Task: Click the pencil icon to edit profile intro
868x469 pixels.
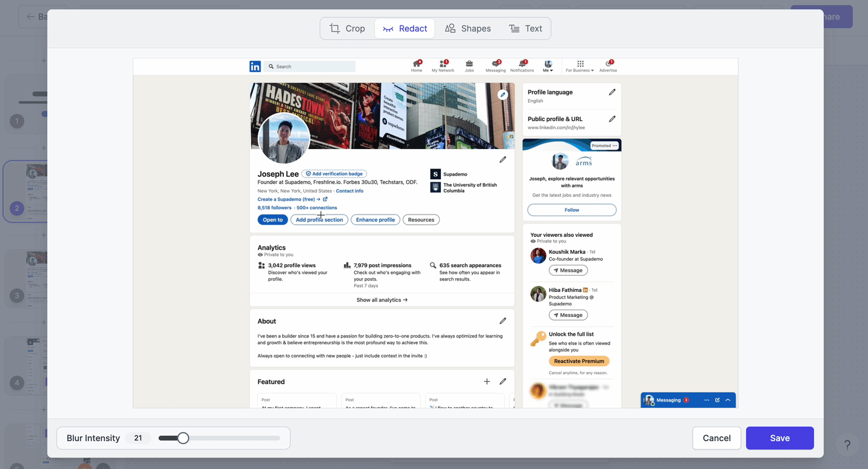Action: click(503, 160)
